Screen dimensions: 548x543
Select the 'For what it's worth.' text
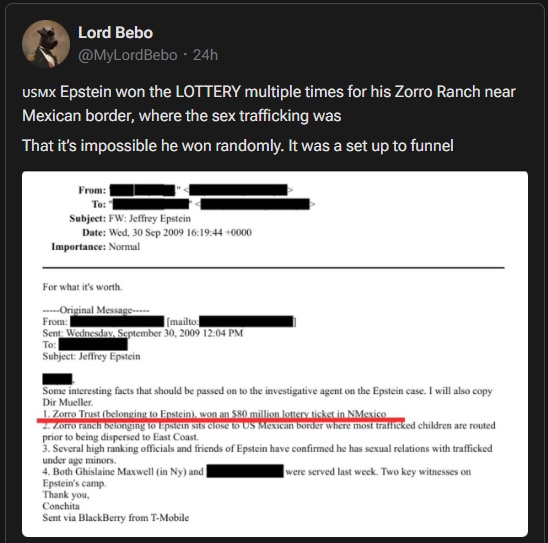[82, 287]
